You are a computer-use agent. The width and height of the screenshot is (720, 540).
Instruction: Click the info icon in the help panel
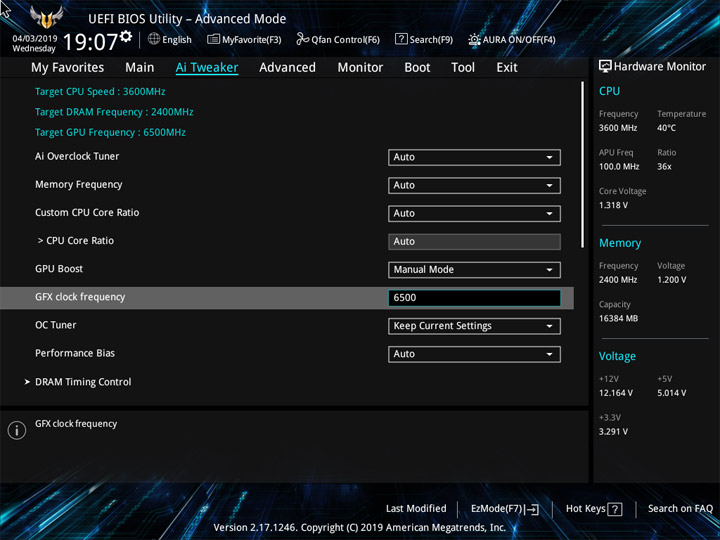(17, 430)
